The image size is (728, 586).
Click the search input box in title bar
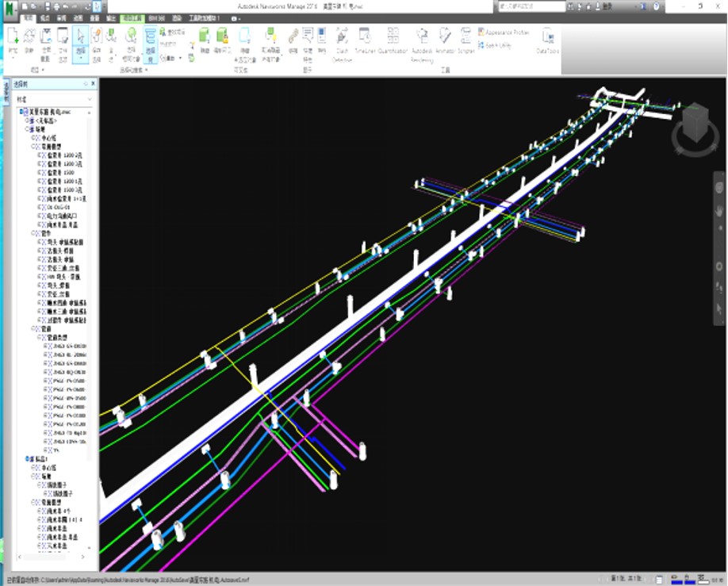click(531, 6)
